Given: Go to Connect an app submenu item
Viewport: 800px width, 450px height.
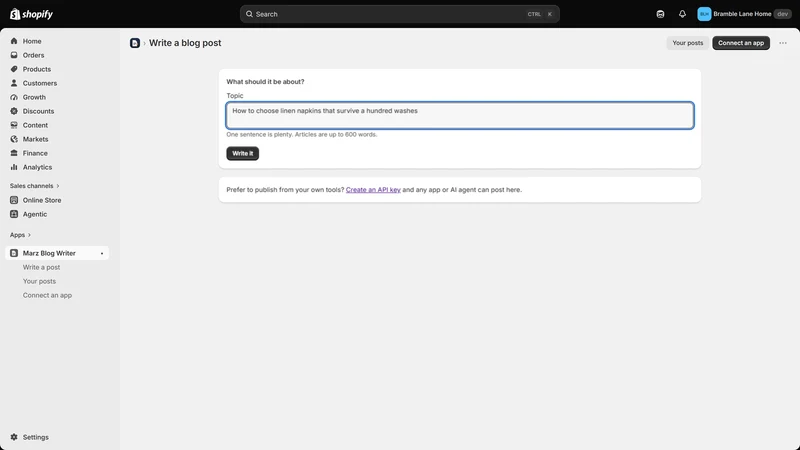Looking at the screenshot, I should 47,295.
